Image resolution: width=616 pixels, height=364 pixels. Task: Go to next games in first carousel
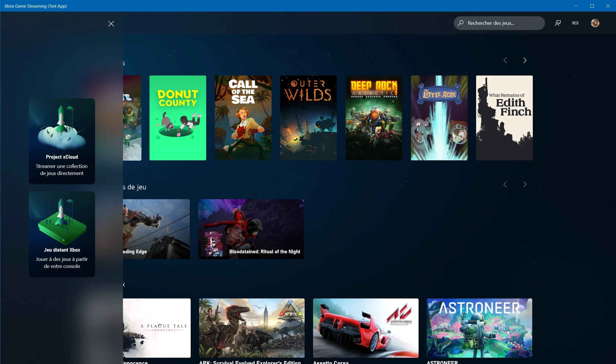(525, 60)
